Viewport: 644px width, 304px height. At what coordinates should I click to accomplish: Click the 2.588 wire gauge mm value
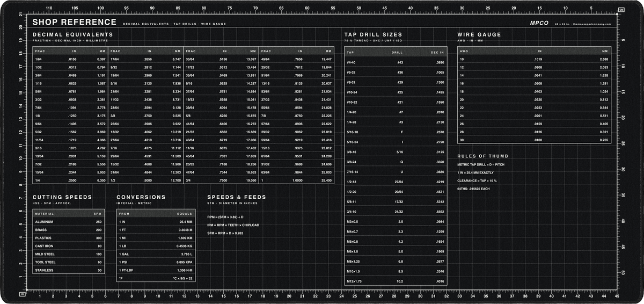pyautogui.click(x=604, y=59)
